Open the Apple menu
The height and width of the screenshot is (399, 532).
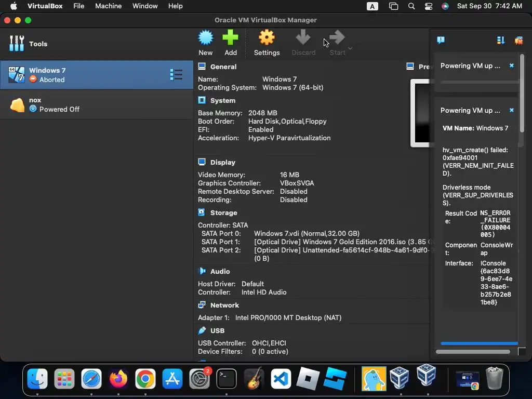coord(13,6)
